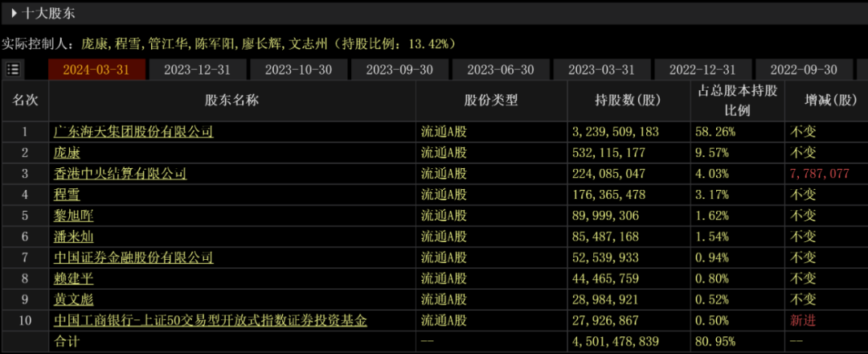The height and width of the screenshot is (354, 868).
Task: Select the percentage cell 1.62%
Action: click(712, 216)
